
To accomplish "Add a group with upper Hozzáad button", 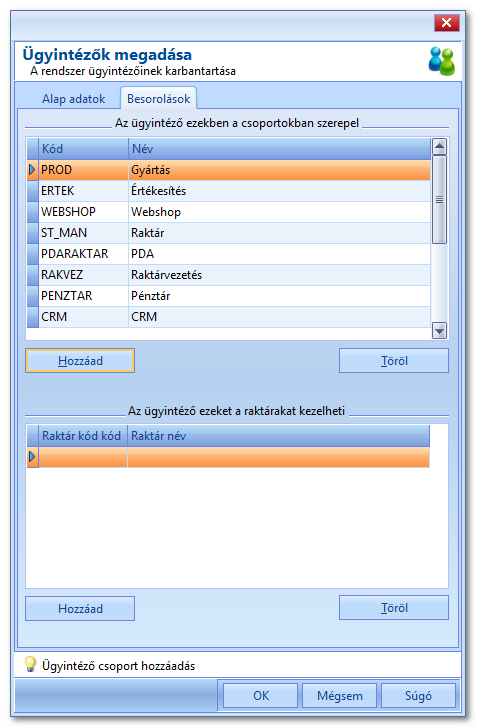I will 80,361.
